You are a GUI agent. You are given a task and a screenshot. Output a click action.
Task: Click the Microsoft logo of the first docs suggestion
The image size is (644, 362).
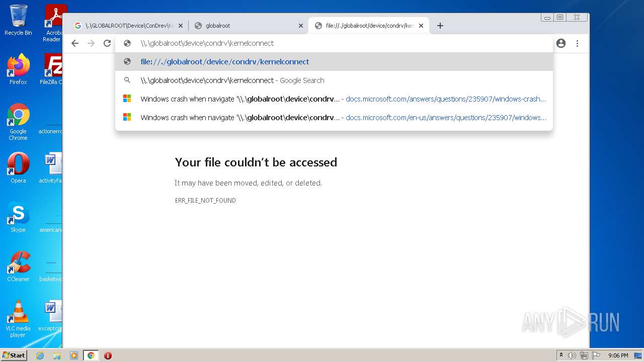127,99
